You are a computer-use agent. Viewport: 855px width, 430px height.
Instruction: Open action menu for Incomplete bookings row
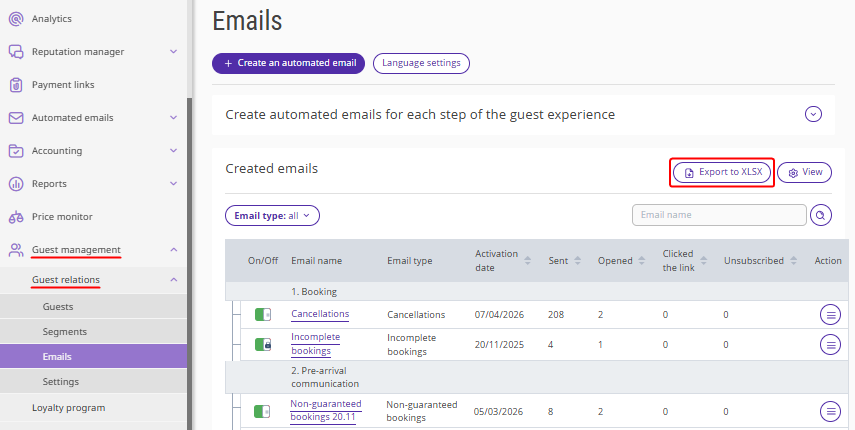tap(829, 344)
